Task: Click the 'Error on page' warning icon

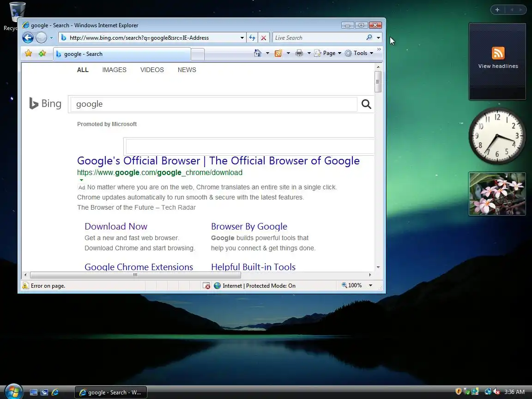Action: coord(25,286)
